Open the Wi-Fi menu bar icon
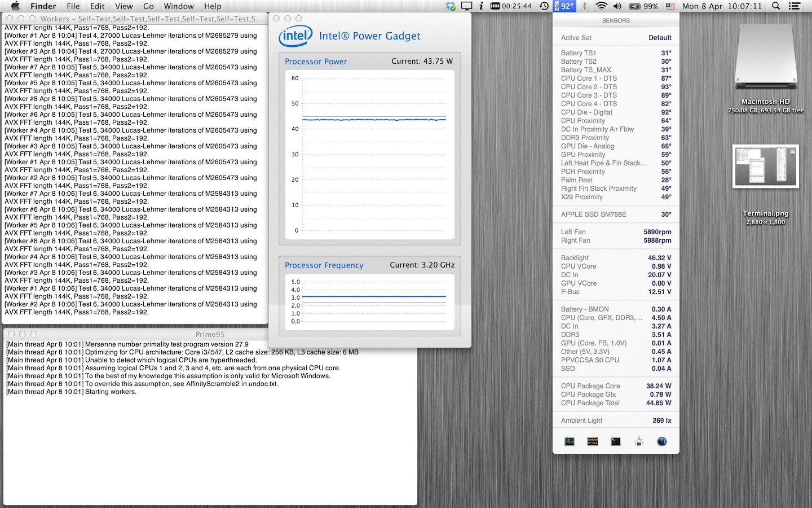 click(x=601, y=6)
